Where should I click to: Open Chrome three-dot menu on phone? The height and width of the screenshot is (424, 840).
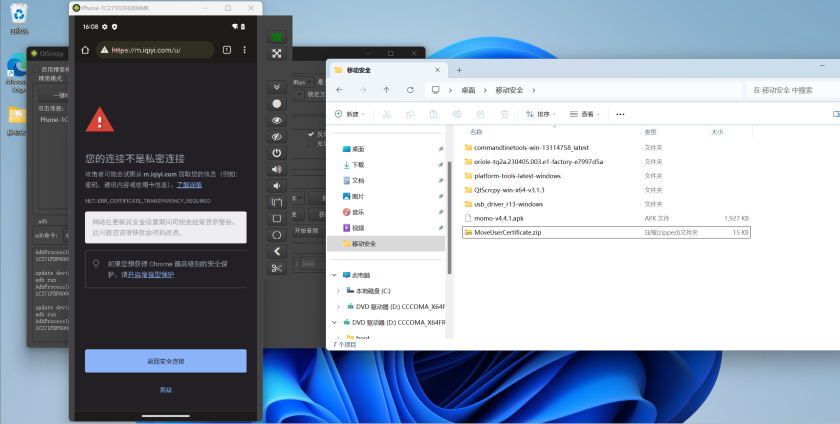[244, 49]
